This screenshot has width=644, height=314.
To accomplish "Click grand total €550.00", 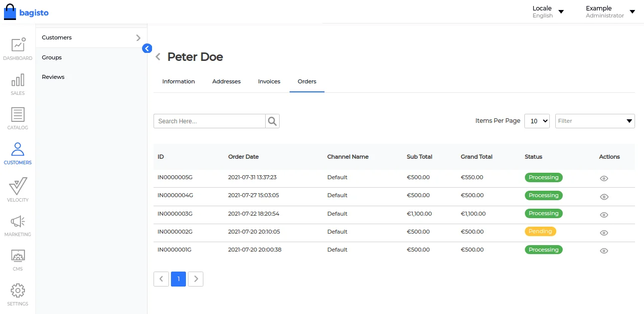I will (x=472, y=177).
